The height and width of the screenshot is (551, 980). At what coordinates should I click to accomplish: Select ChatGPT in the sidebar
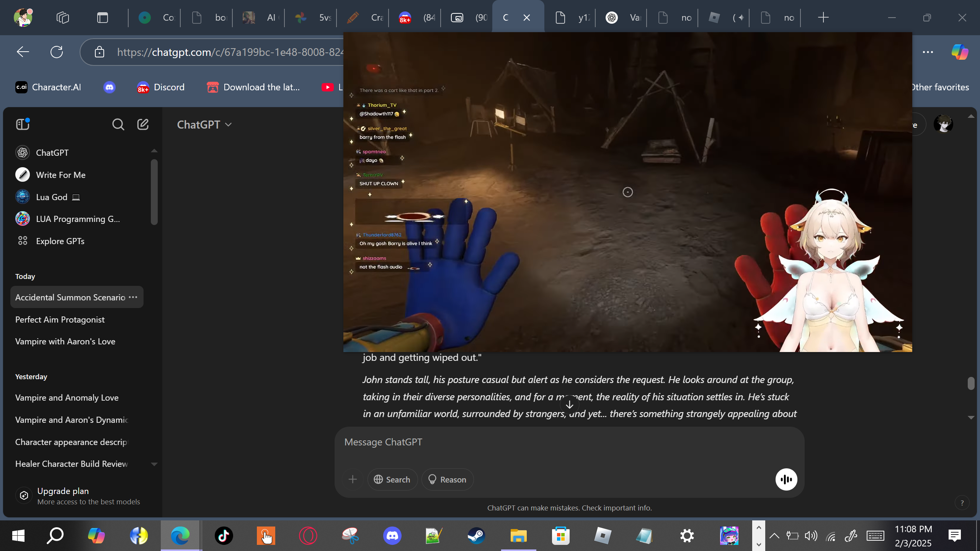pos(77,152)
